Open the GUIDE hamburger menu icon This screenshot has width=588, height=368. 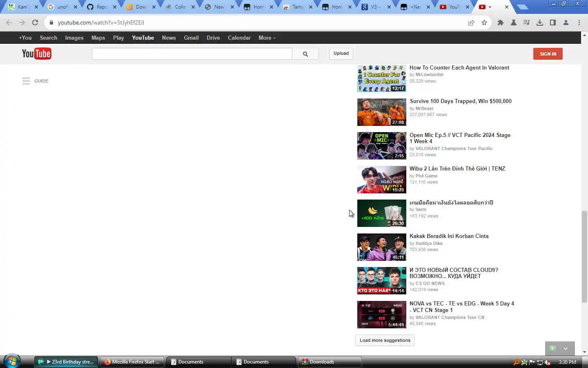[26, 81]
